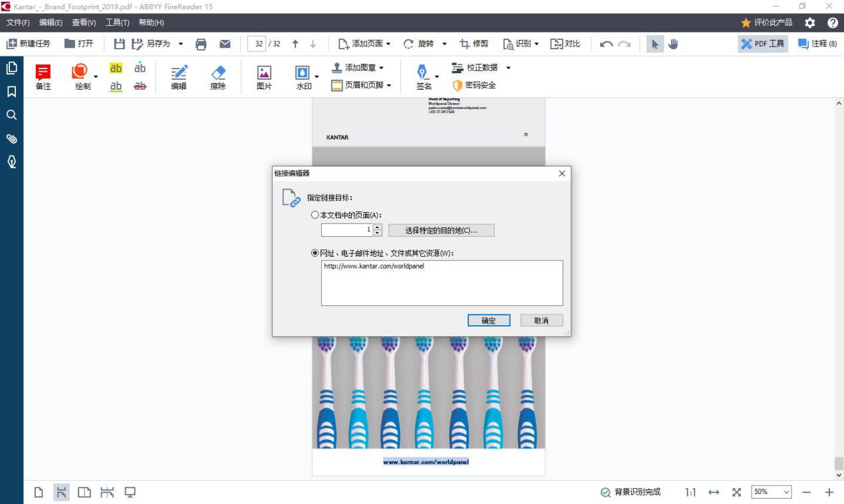Select the Crop (修剪) tool
This screenshot has width=844, height=504.
point(474,44)
